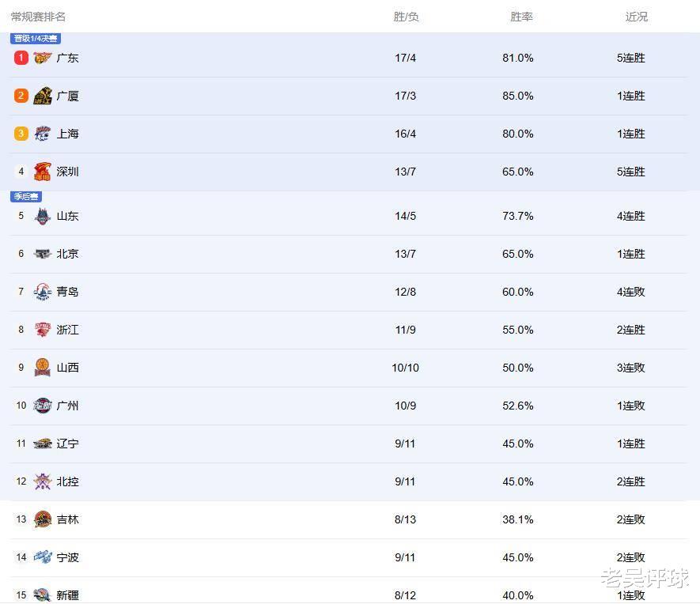700x604 pixels.
Task: Click the 吉林 team logo icon
Action: click(43, 519)
